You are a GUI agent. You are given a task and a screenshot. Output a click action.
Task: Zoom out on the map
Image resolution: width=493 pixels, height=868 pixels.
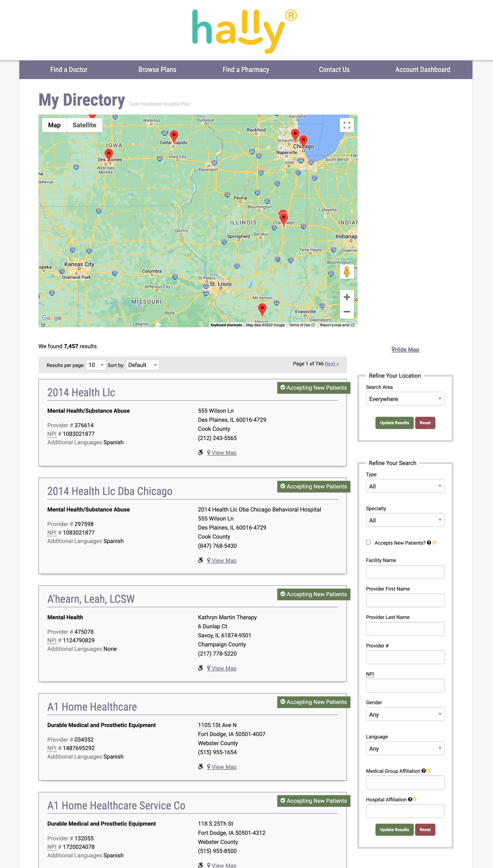coord(346,311)
